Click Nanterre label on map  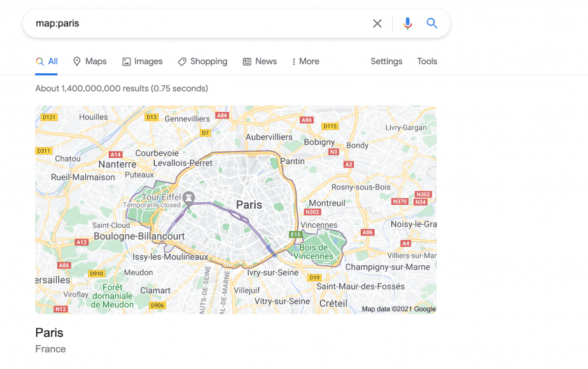tap(117, 164)
